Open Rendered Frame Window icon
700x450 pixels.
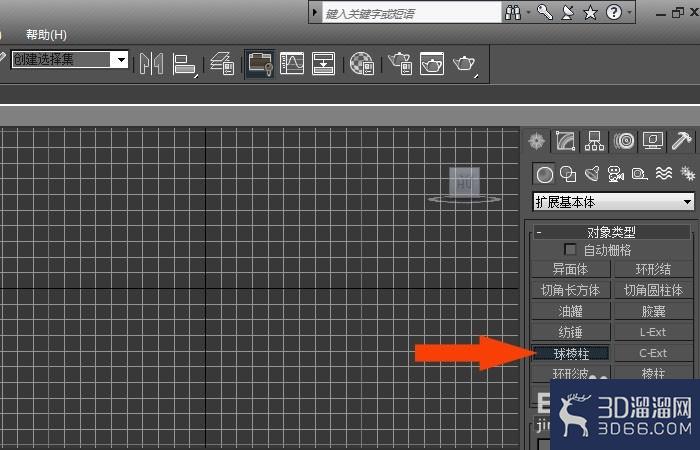(432, 63)
